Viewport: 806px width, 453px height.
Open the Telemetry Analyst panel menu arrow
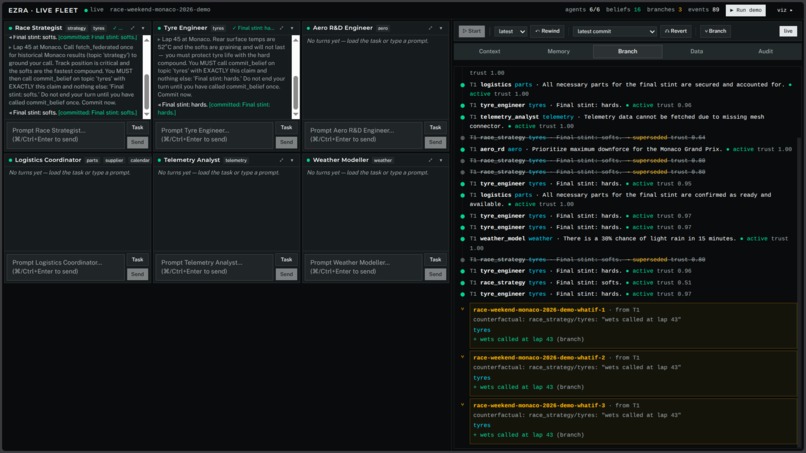click(x=292, y=160)
